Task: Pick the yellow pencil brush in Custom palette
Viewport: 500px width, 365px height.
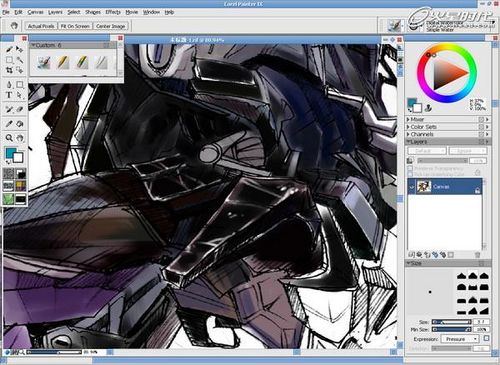Action: click(x=63, y=63)
